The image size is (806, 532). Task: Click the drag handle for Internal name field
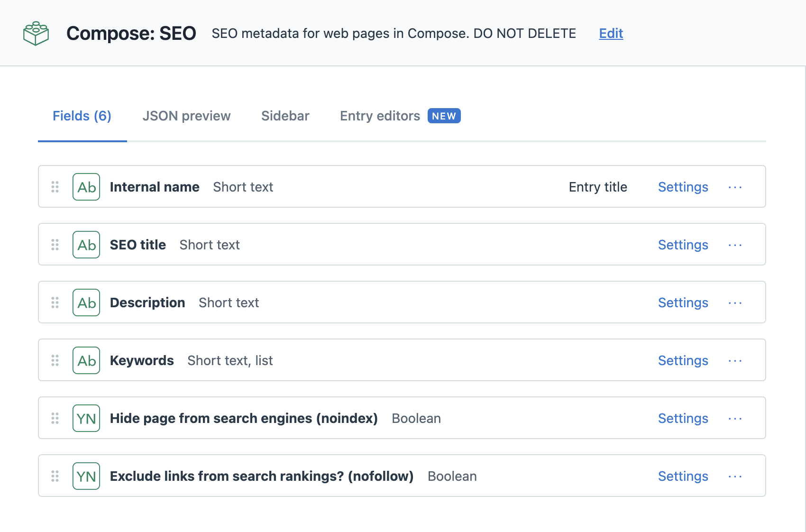point(55,187)
